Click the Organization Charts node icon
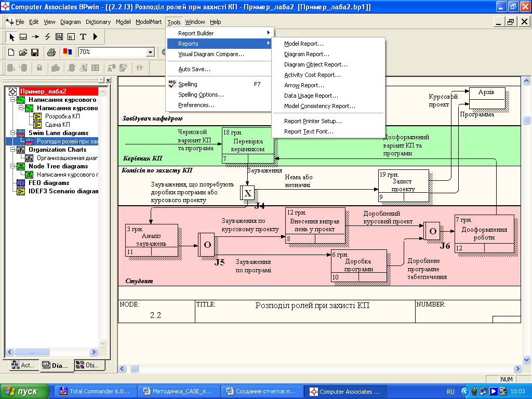This screenshot has height=399, width=532. pyautogui.click(x=21, y=150)
